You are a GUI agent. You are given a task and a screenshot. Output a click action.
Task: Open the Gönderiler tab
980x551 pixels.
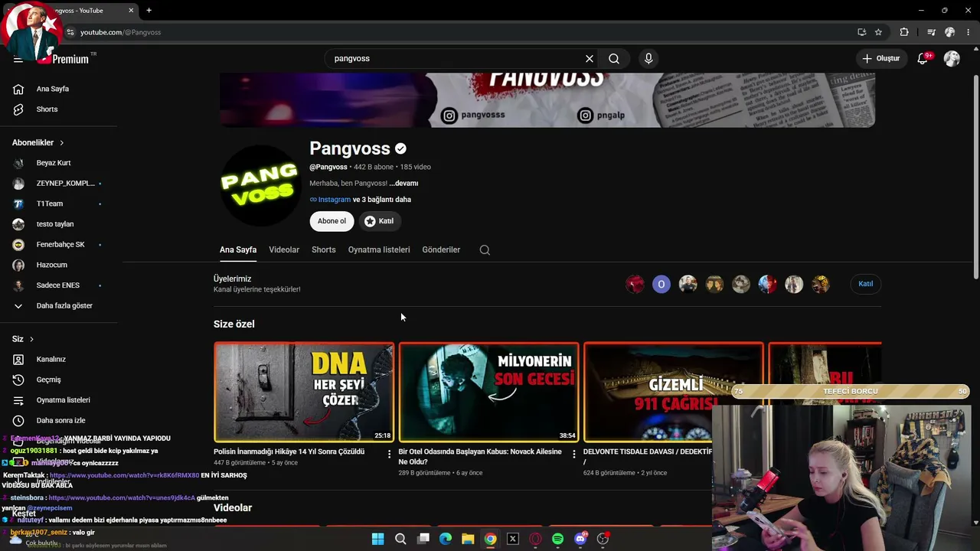[441, 249]
